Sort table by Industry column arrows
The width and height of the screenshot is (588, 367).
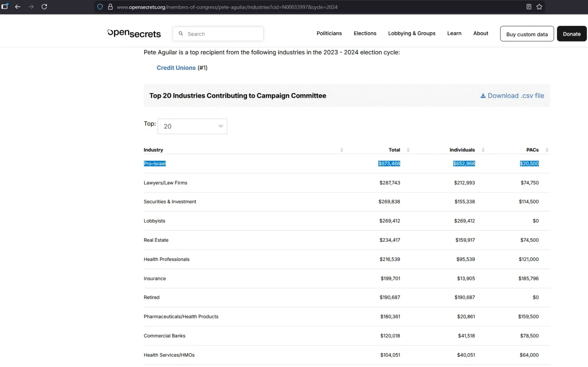[x=342, y=150]
